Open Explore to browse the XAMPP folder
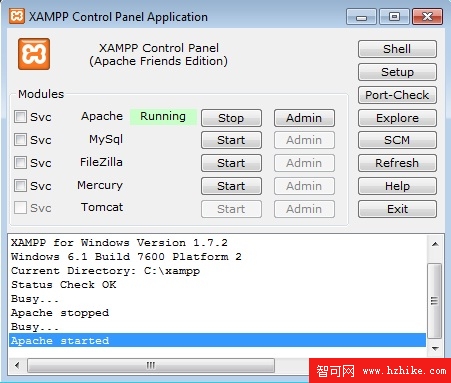Screen dimensions: 451x383 click(x=397, y=118)
